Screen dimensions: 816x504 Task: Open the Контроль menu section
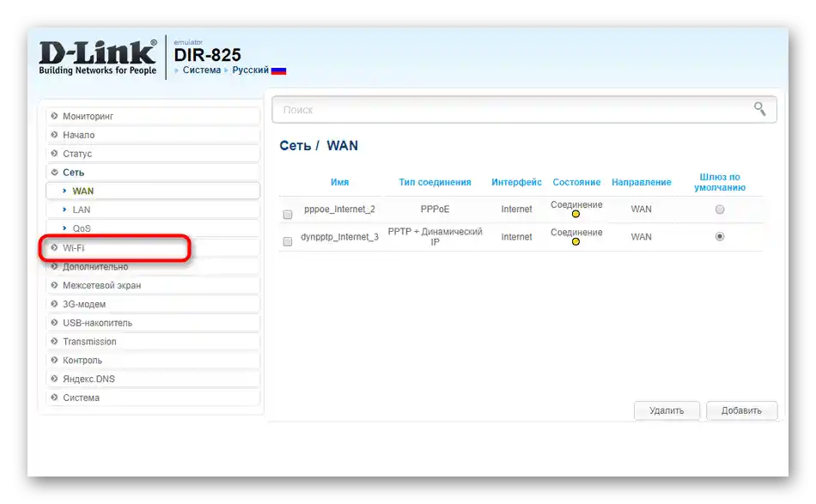[x=153, y=360]
